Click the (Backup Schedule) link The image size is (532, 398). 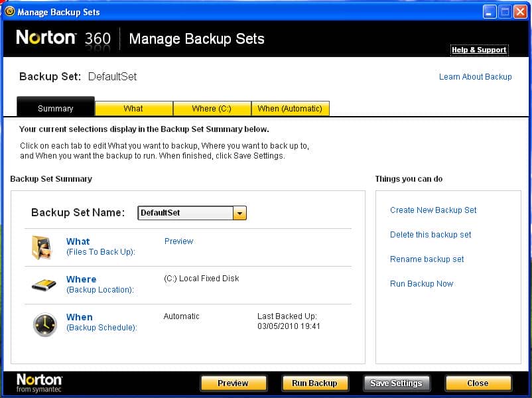(101, 328)
